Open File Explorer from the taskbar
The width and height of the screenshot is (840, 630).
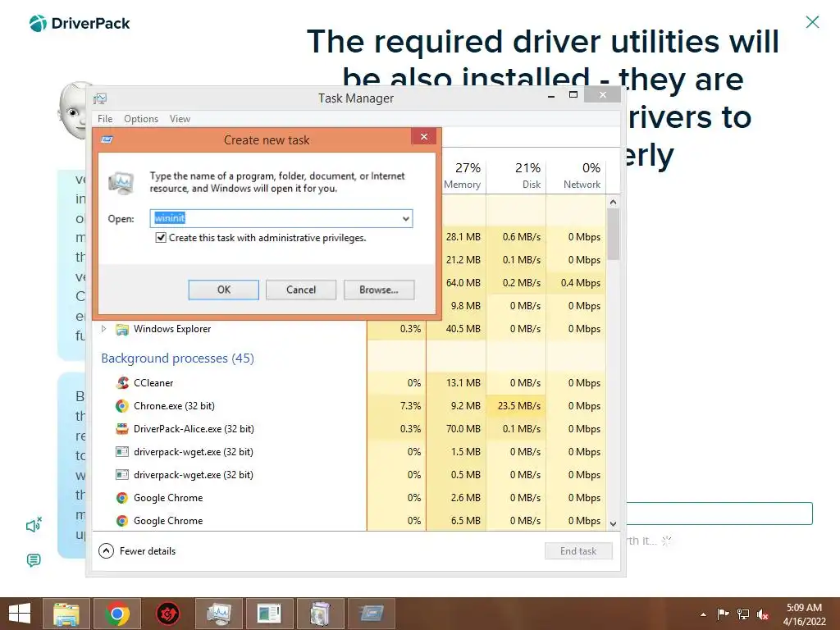pos(66,614)
